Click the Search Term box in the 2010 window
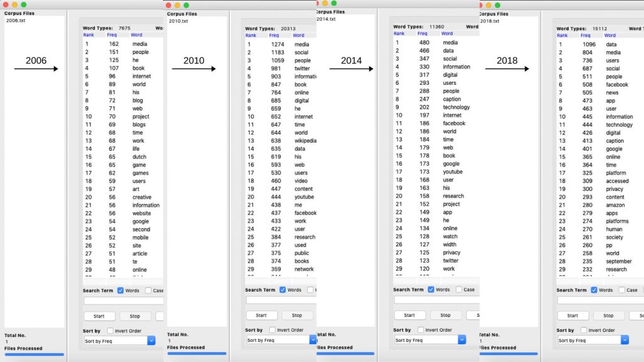 tap(281, 300)
